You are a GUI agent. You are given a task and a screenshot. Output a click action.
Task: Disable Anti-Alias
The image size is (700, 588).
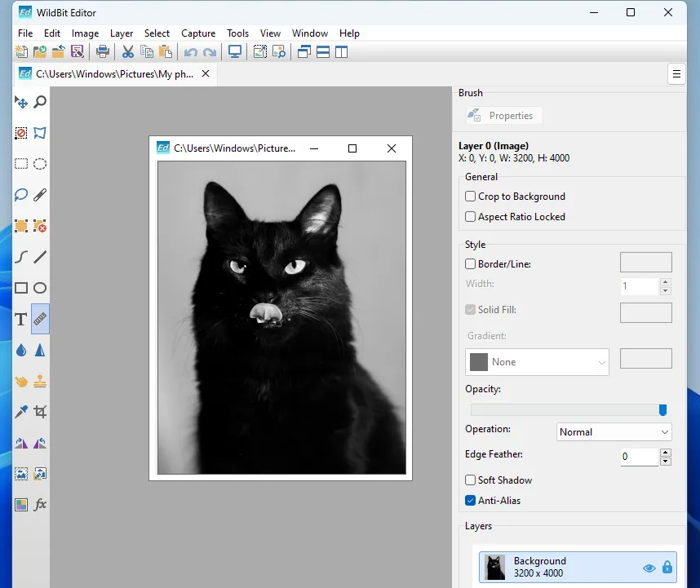click(x=470, y=500)
